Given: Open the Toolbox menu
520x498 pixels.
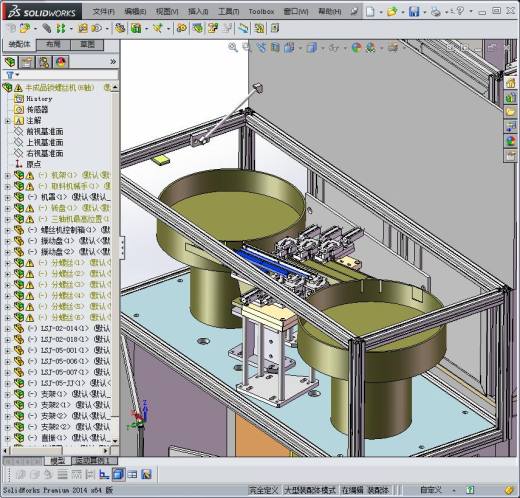Looking at the screenshot, I should pyautogui.click(x=261, y=12).
